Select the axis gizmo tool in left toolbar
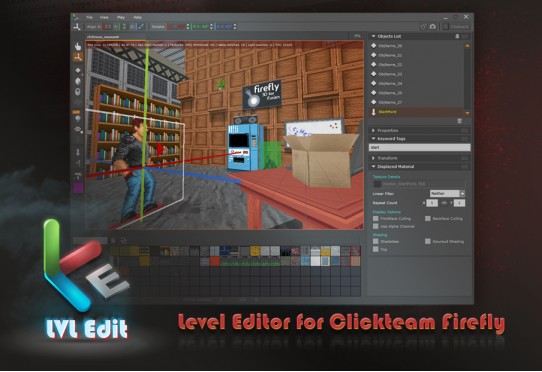 (78, 57)
